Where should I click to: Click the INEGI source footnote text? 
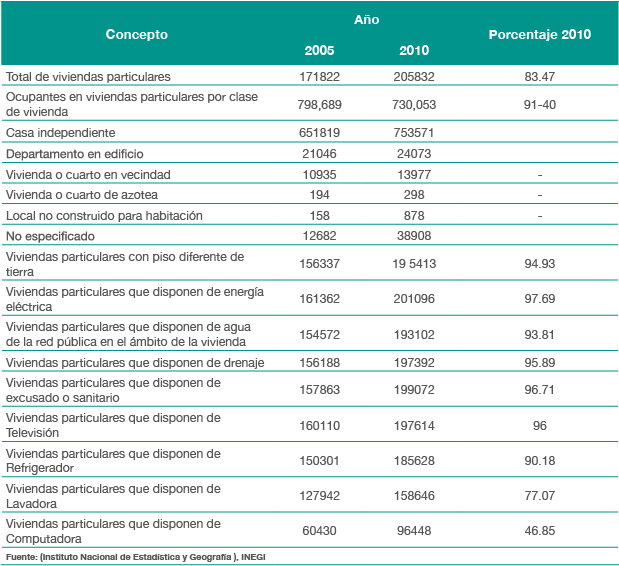135,556
